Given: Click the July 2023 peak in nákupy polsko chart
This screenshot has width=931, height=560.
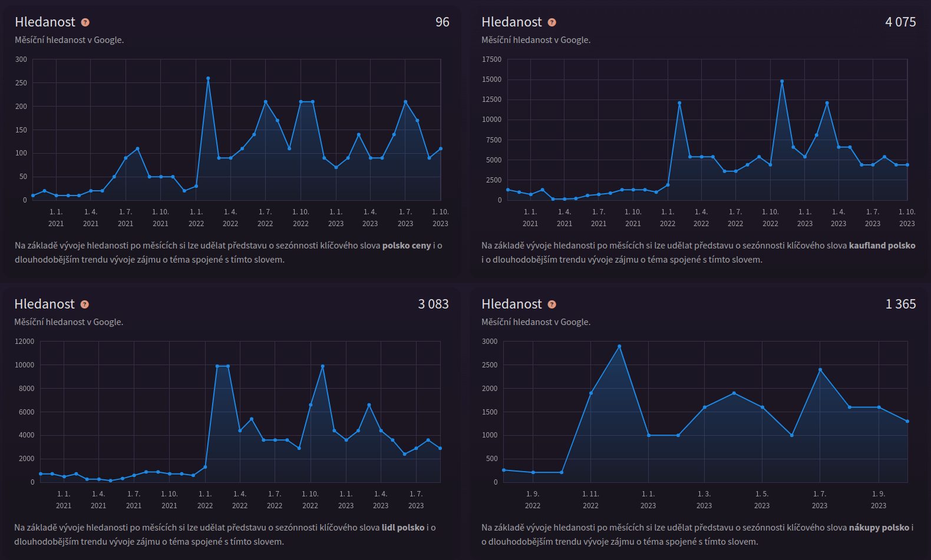Looking at the screenshot, I should tap(820, 370).
